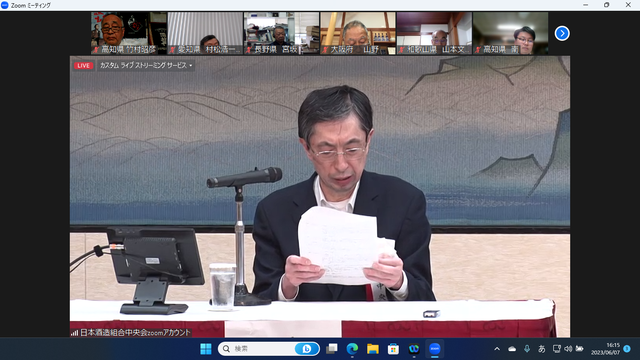Click the muted mic icon on 愛知県 村松
The image size is (640, 360).
click(172, 50)
